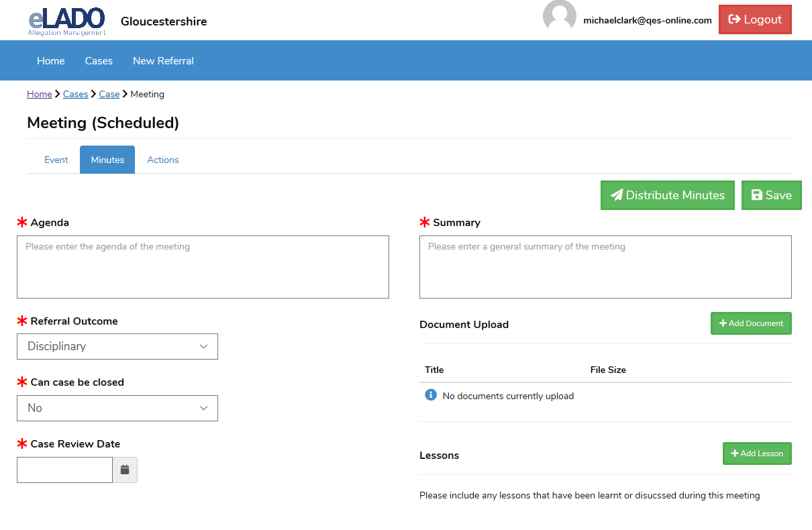Select the Minutes tab
The height and width of the screenshot is (530, 812).
pos(107,160)
